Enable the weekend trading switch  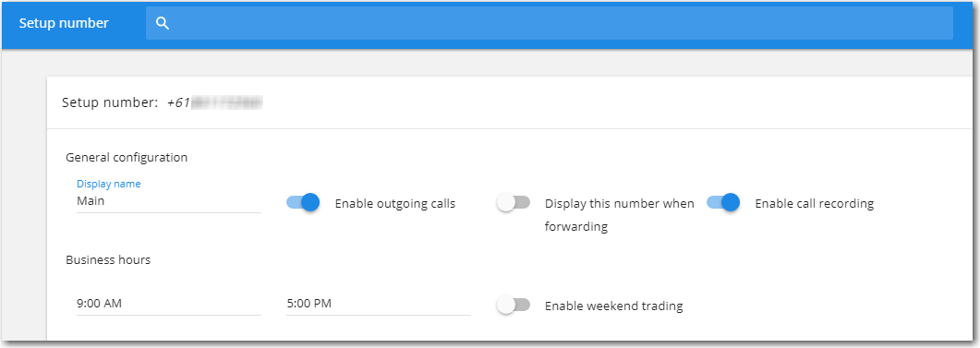point(513,305)
